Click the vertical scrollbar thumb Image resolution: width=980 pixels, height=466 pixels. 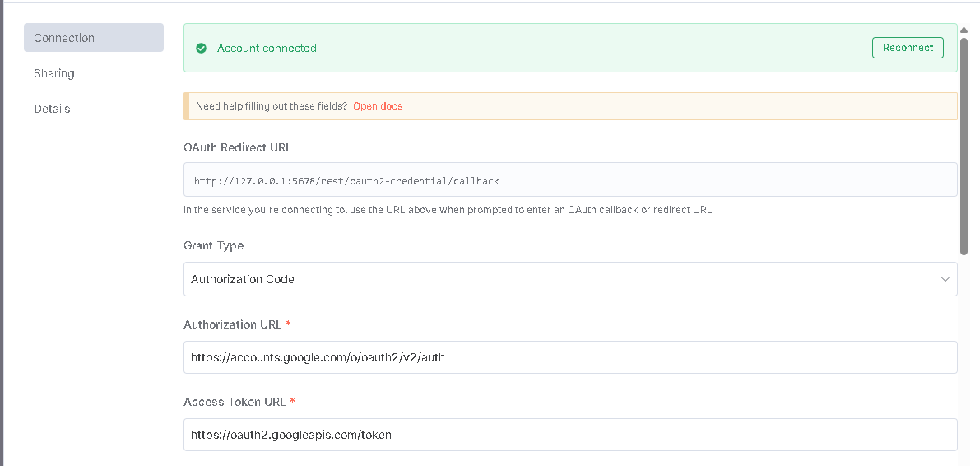coord(964,147)
